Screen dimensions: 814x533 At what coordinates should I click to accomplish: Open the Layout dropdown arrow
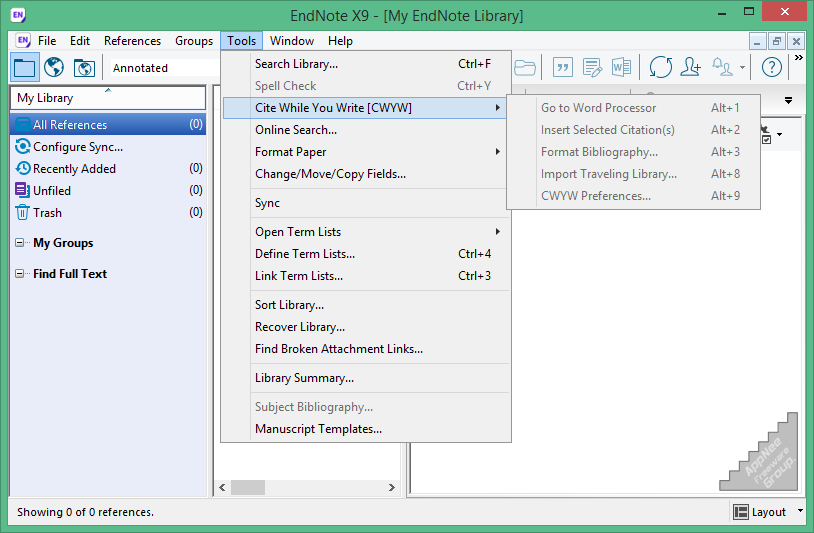point(800,511)
